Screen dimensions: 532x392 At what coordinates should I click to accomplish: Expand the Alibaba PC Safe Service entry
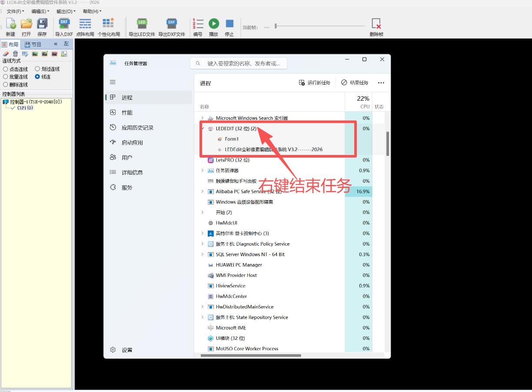202,191
